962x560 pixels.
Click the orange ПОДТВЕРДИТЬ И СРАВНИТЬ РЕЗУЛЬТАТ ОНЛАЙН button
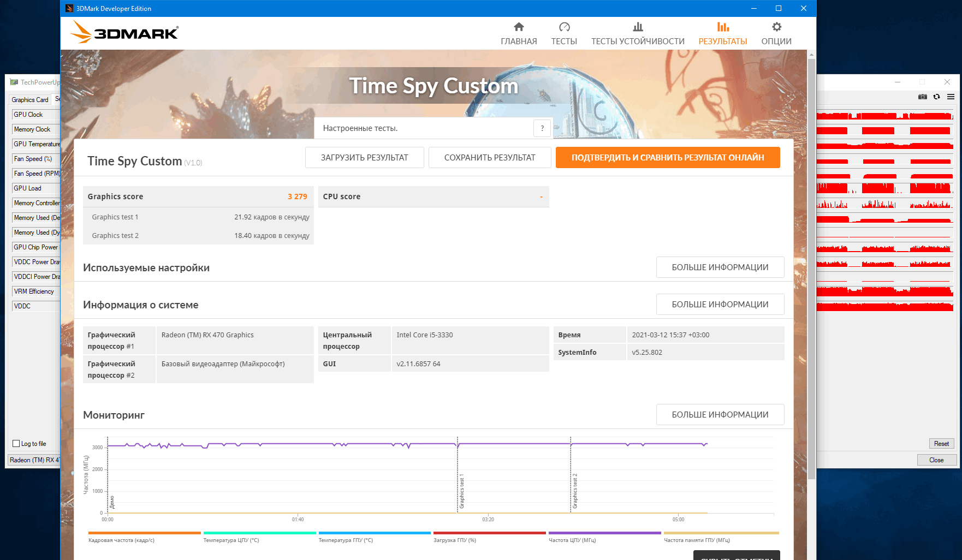[668, 158]
